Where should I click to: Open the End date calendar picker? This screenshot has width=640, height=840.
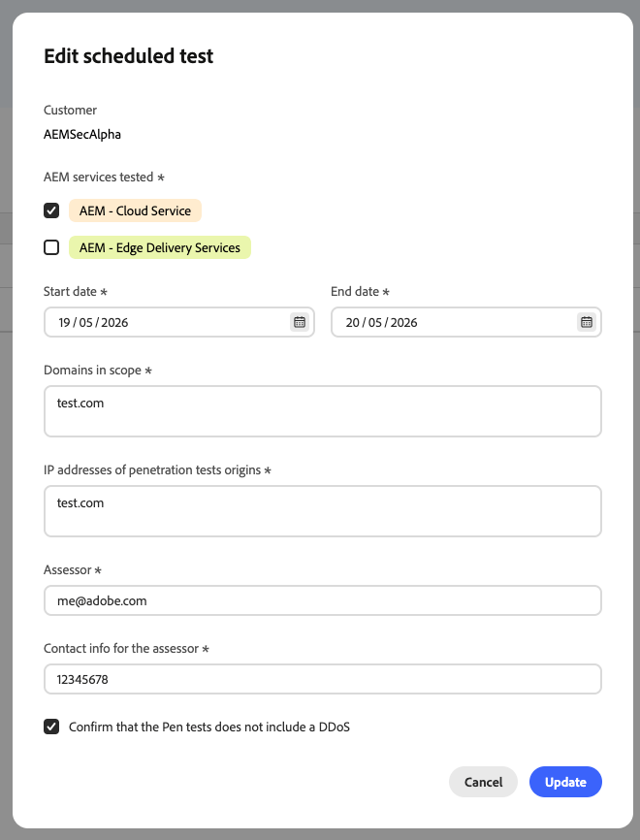[x=587, y=322]
